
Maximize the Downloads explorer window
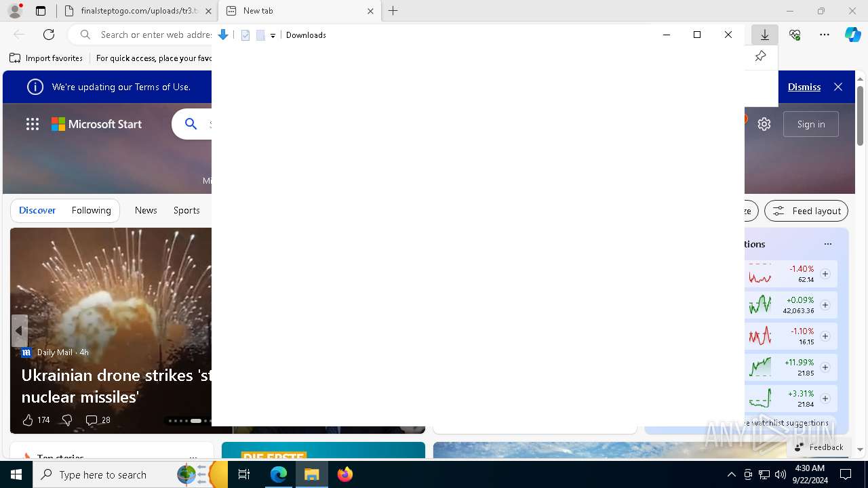tap(697, 35)
